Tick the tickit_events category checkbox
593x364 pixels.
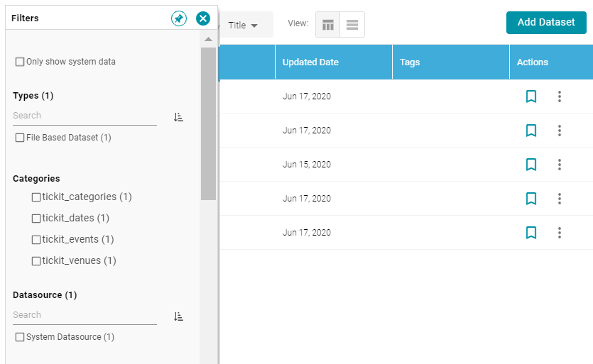click(x=36, y=240)
